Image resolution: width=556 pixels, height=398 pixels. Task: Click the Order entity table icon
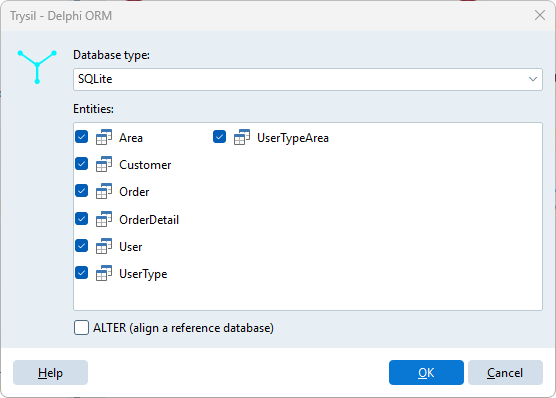[x=104, y=191]
